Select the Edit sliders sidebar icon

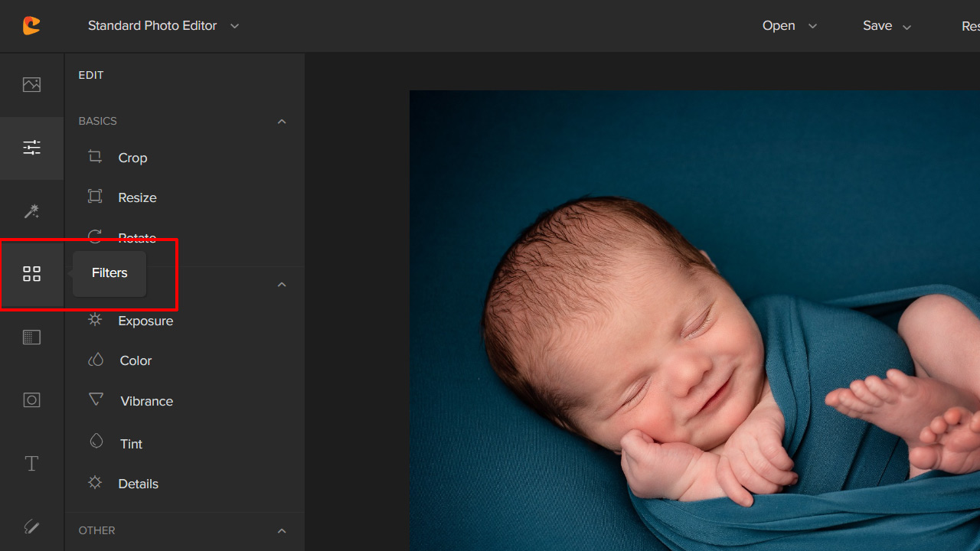[x=31, y=148]
